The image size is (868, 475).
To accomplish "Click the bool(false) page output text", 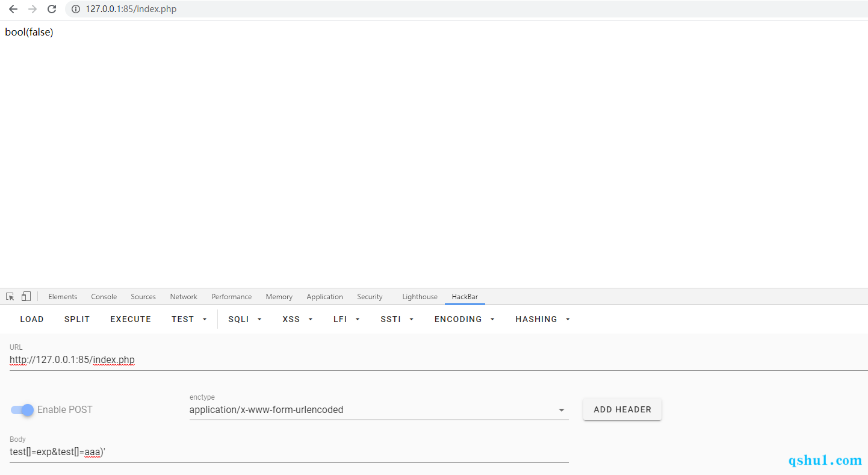I will point(29,33).
